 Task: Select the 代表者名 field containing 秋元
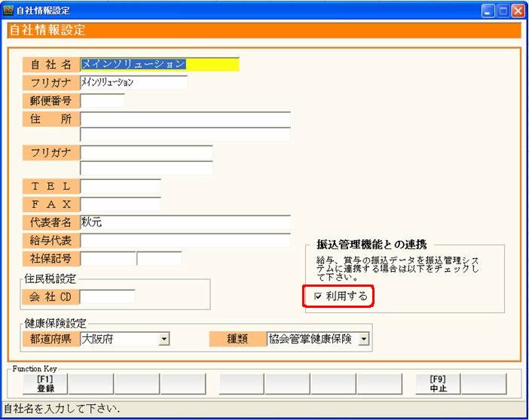tap(185, 222)
